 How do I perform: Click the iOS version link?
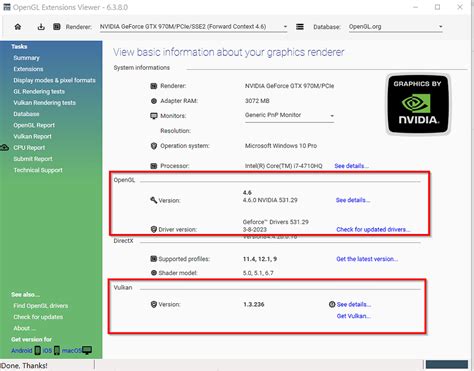pos(47,351)
